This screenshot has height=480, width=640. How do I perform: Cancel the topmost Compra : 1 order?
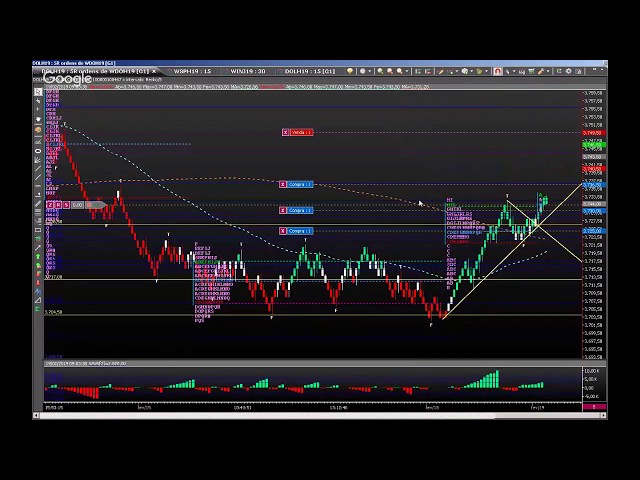coord(285,185)
